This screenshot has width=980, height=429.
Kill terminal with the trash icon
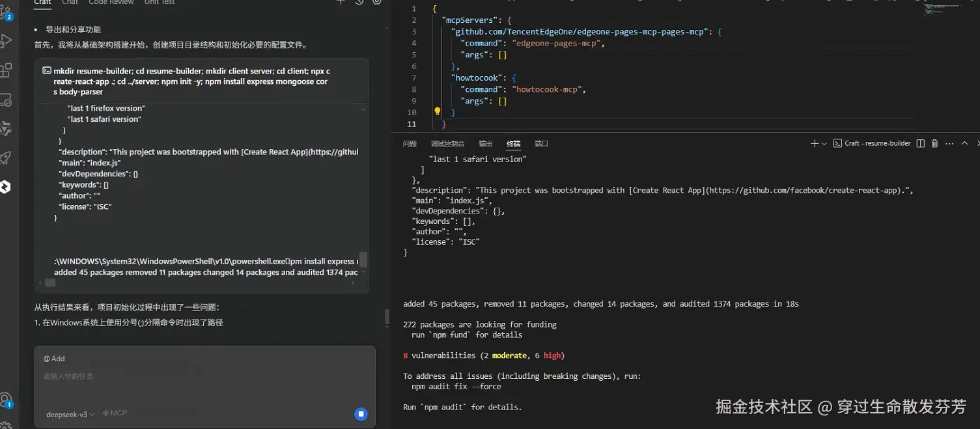point(934,143)
